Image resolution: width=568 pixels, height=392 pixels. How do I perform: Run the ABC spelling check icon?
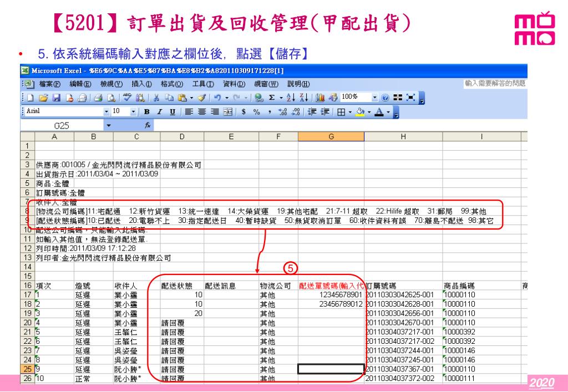point(127,98)
